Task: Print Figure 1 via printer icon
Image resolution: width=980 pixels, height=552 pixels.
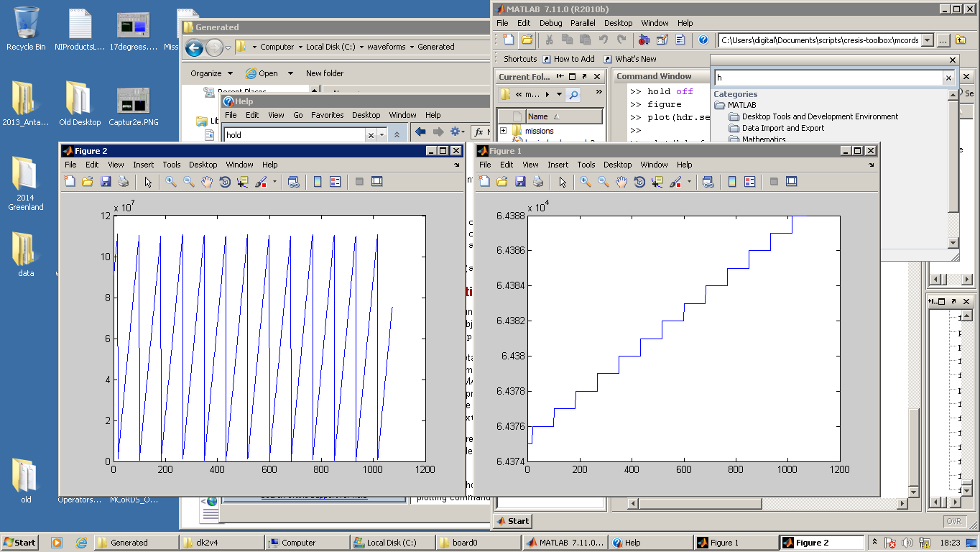Action: (538, 182)
